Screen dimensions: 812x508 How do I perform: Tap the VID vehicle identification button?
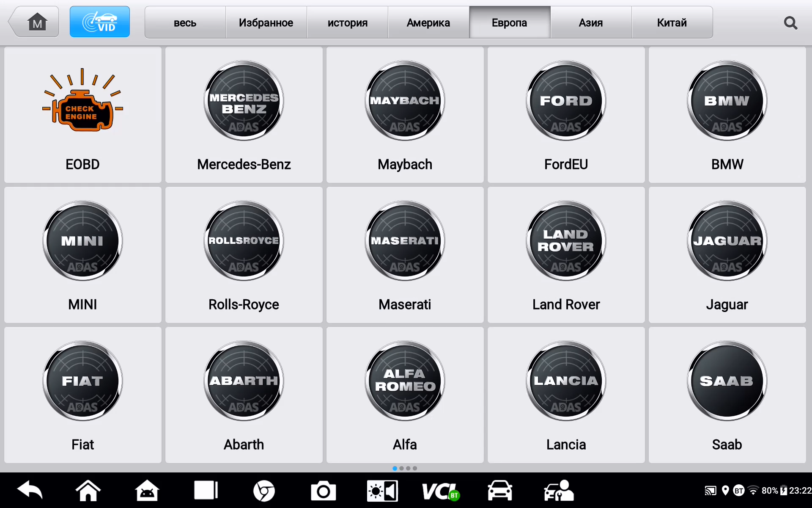pos(100,22)
